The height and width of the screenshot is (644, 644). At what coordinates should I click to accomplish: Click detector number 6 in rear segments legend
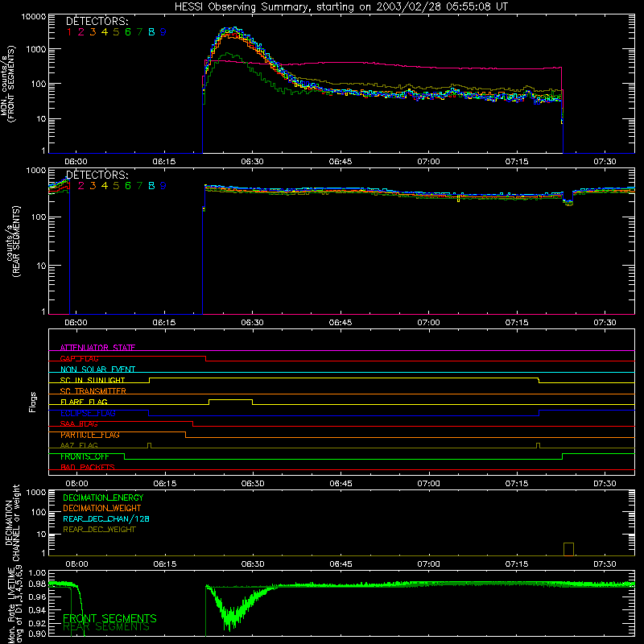(128, 186)
